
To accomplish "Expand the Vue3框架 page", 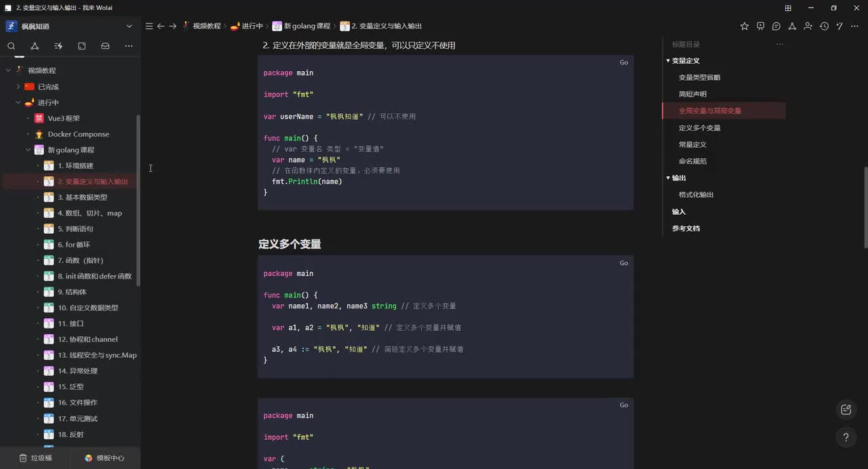I will click(x=28, y=118).
